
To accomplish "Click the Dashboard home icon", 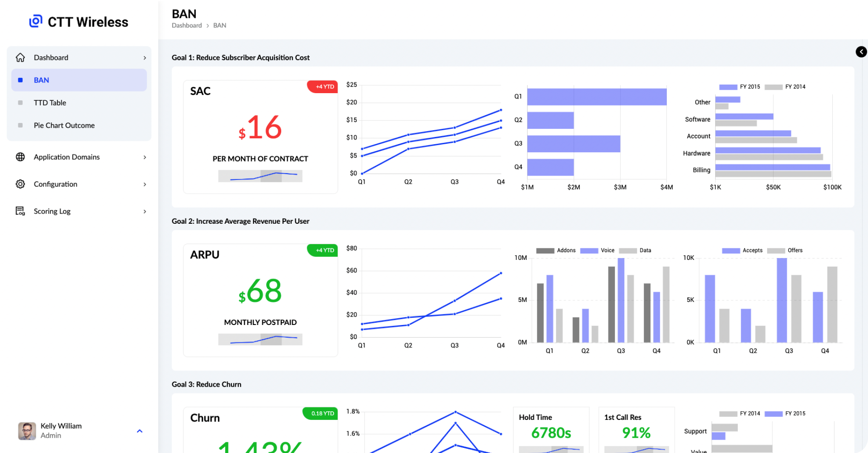I will [20, 57].
